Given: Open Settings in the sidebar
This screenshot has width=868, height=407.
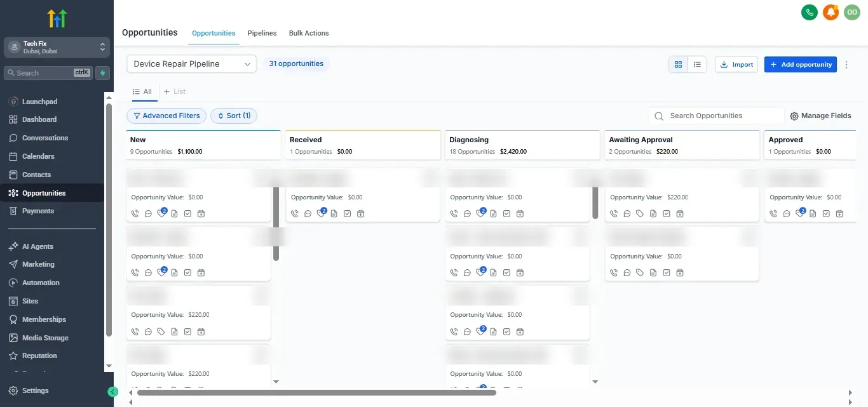Looking at the screenshot, I should point(35,391).
